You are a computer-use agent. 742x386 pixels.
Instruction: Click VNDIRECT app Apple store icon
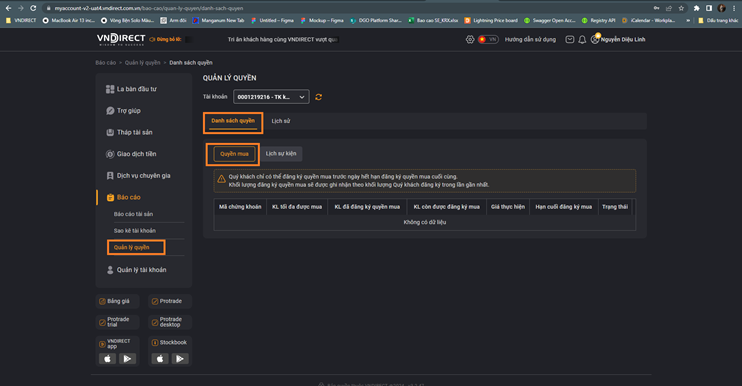(x=107, y=359)
